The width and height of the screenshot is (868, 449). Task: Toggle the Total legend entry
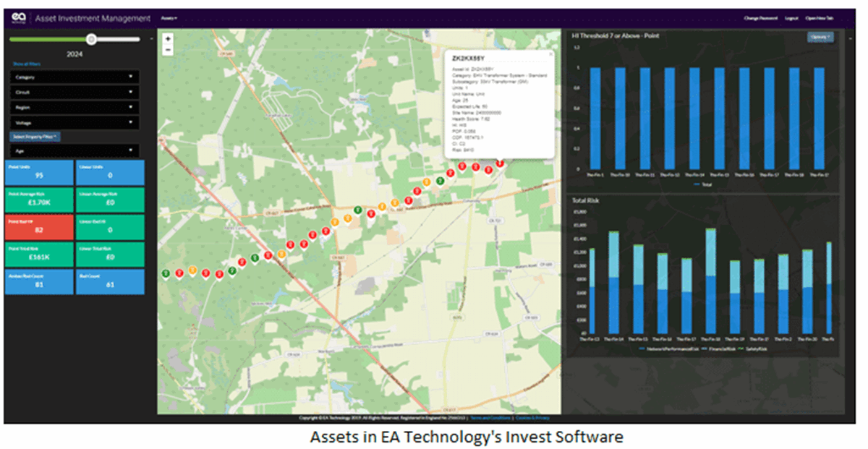[702, 185]
